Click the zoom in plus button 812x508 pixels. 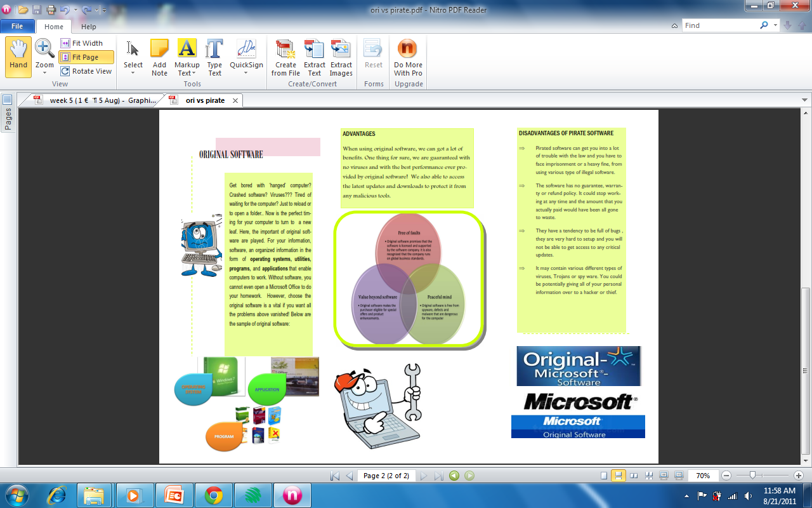point(799,476)
